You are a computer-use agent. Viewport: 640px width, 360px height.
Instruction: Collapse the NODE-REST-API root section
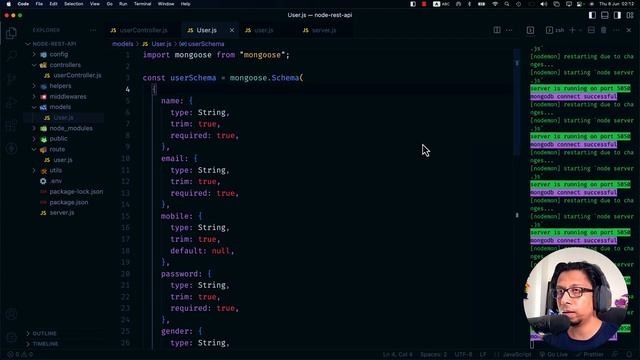[x=64, y=44]
